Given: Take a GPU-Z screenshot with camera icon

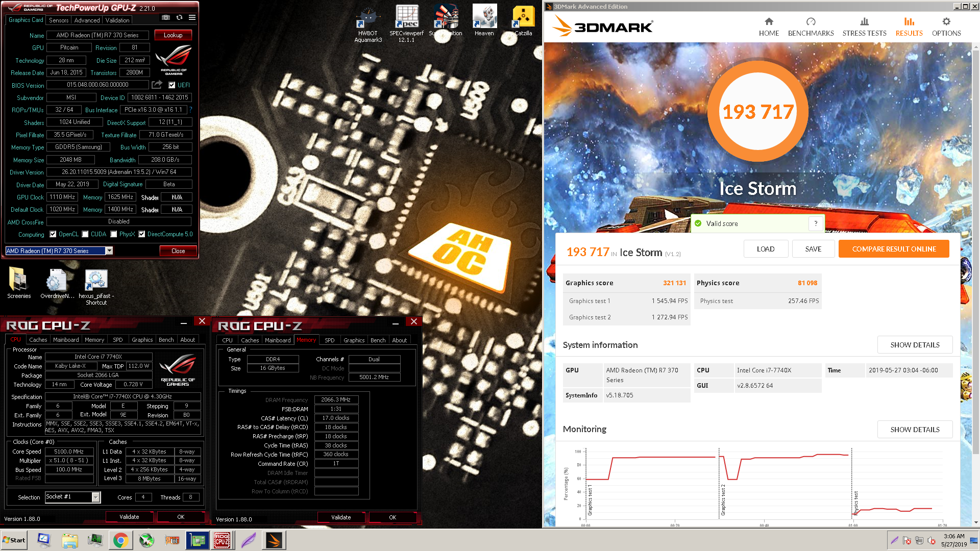Looking at the screenshot, I should [166, 18].
